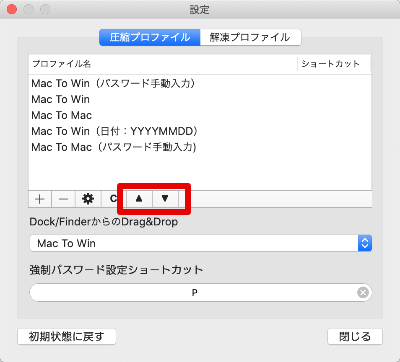
Task: Remove the selected profile with minus button
Action: pos(63,199)
